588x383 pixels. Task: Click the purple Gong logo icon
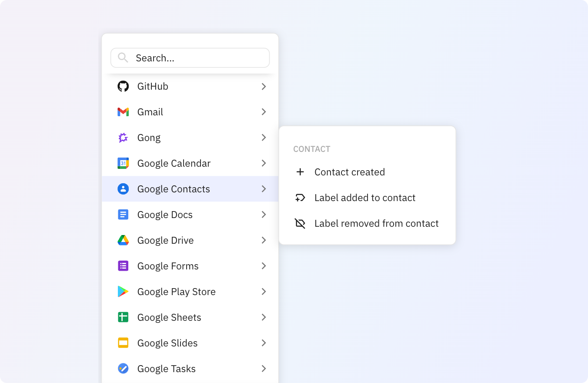(x=123, y=138)
